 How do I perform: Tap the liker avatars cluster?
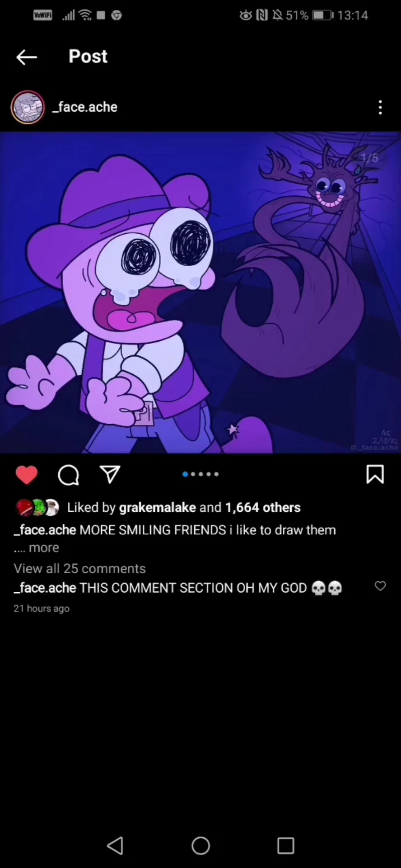pos(37,508)
